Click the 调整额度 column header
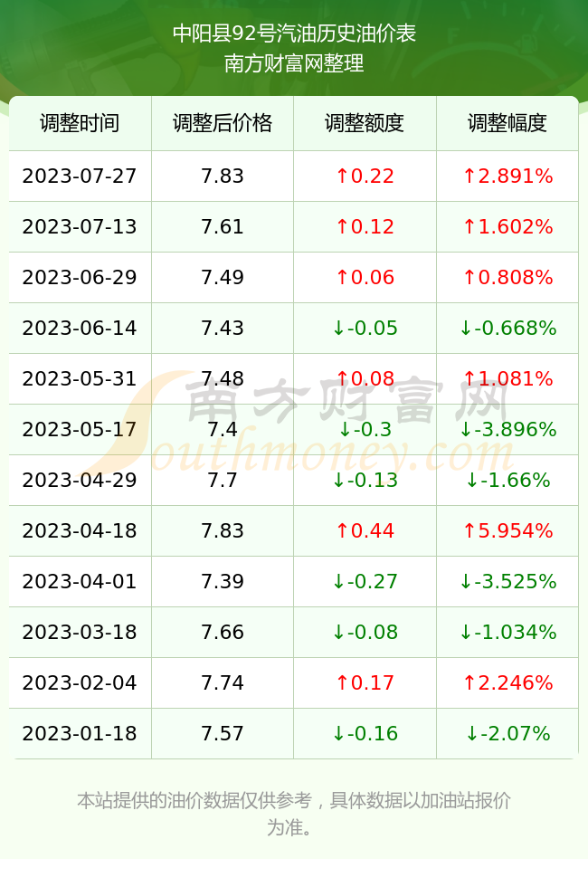Screen dimensions: 588x887 point(365,123)
